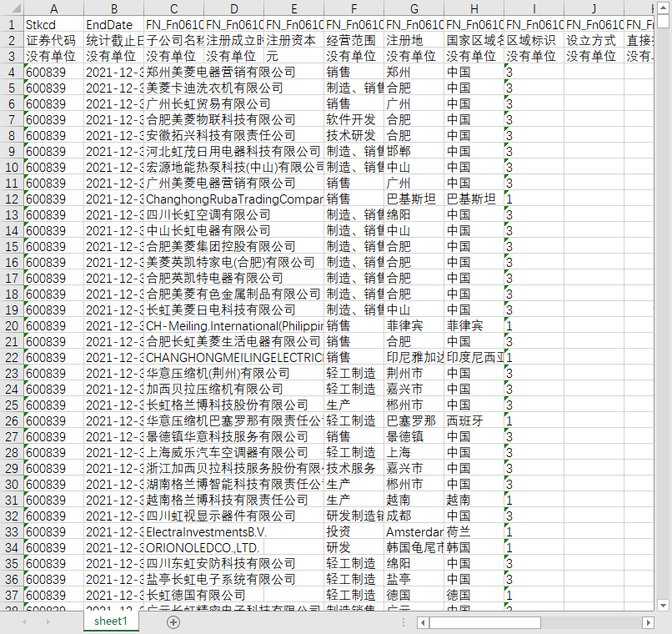
Task: Click the 加西贝拉压缩机有限公司 cell
Action: pos(214,390)
